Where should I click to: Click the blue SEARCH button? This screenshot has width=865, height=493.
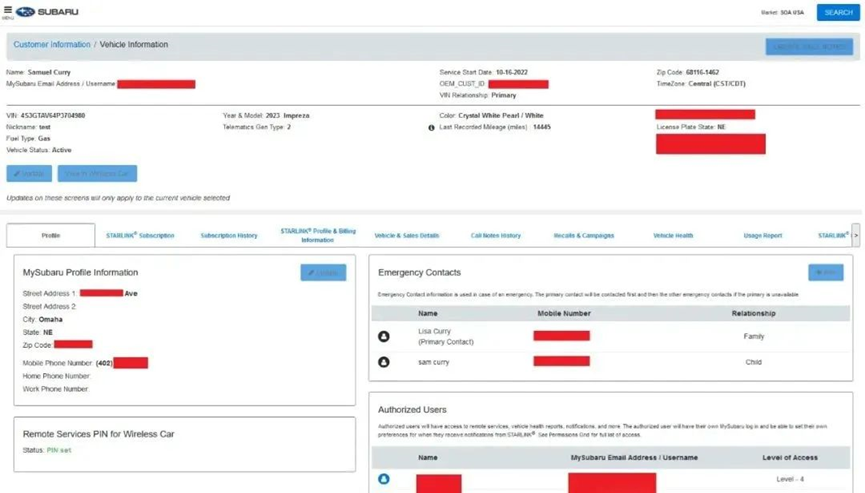pyautogui.click(x=838, y=12)
